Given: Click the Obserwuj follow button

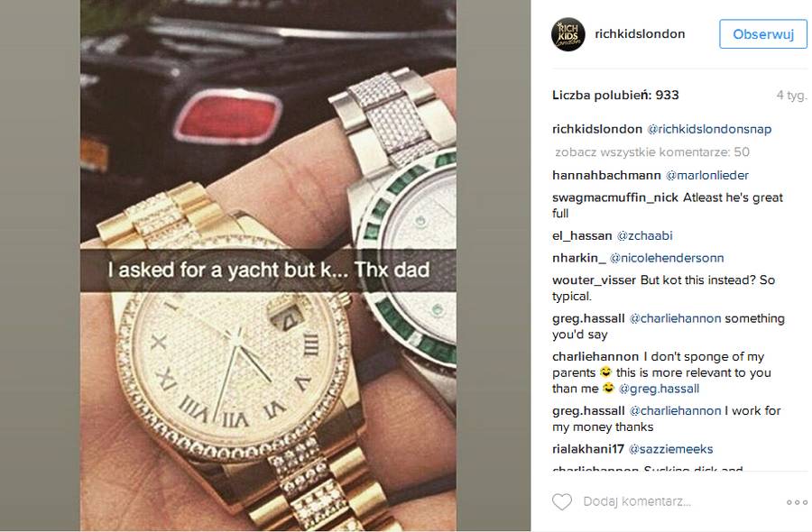Looking at the screenshot, I should (x=762, y=34).
